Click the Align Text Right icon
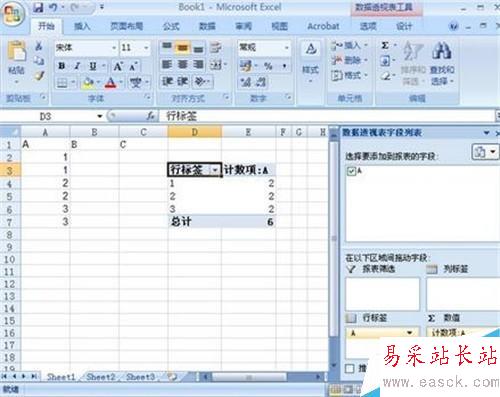500x397 pixels. [198, 64]
